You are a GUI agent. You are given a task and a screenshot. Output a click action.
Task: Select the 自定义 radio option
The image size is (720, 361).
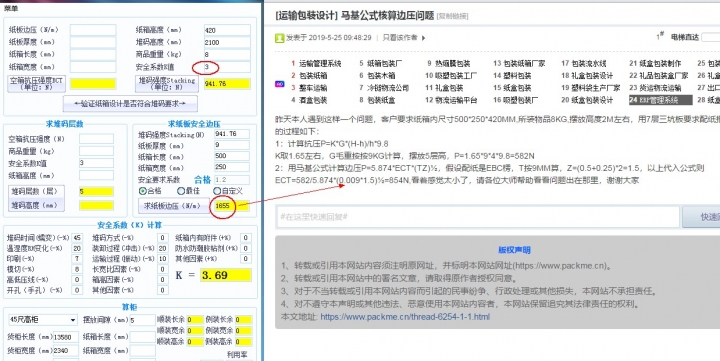[217, 191]
